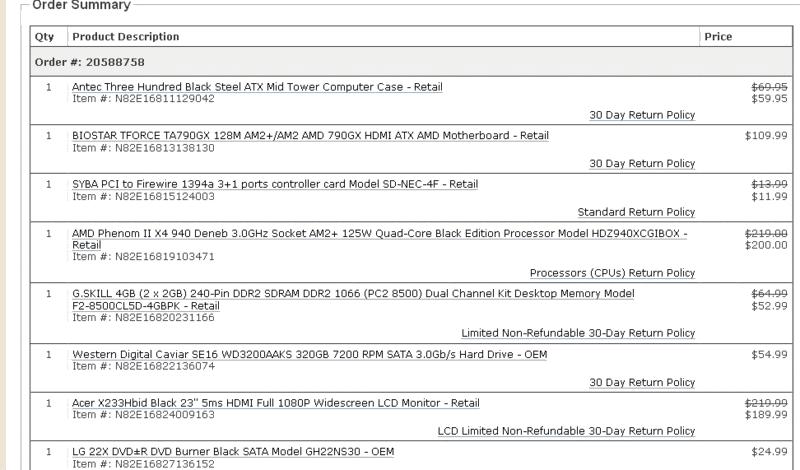Click the Product Description column header
Image resolution: width=800 pixels, height=470 pixels.
tap(126, 37)
